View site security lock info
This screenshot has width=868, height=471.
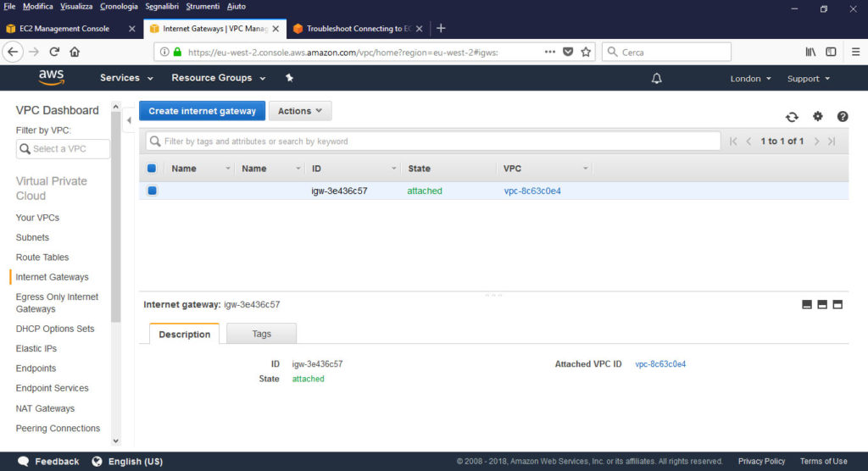coord(178,52)
